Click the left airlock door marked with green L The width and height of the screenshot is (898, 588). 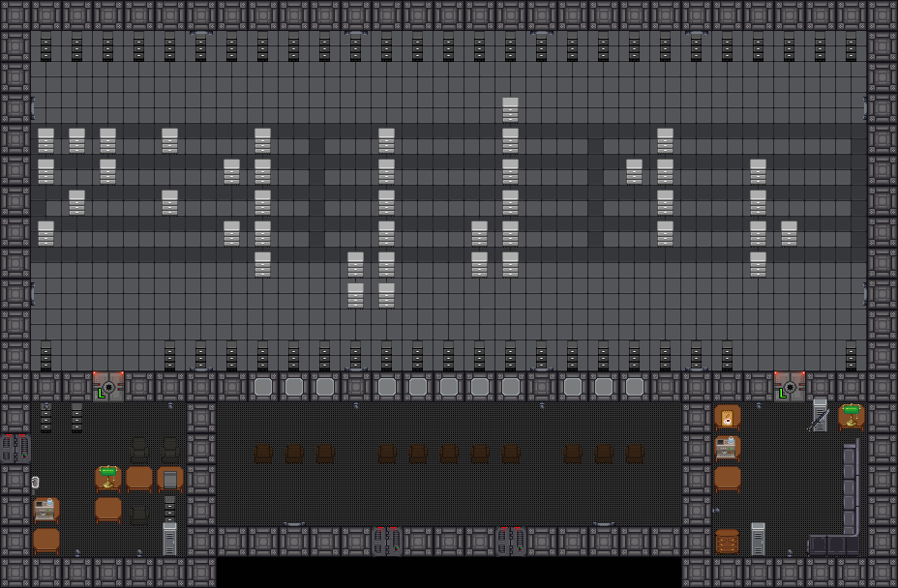(108, 387)
